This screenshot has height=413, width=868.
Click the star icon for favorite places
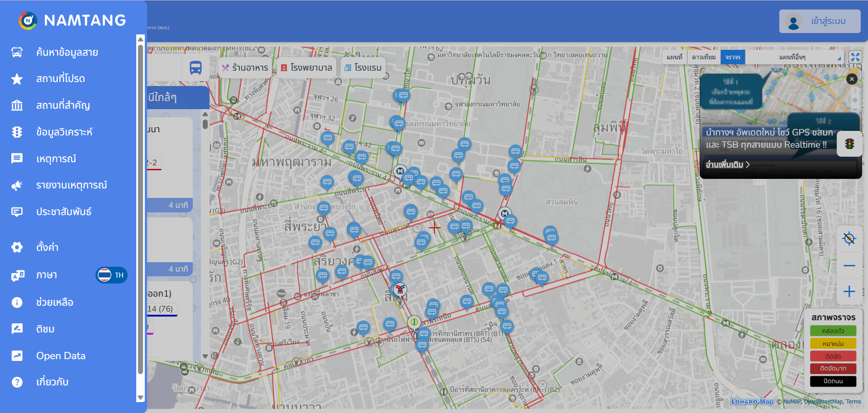17,79
